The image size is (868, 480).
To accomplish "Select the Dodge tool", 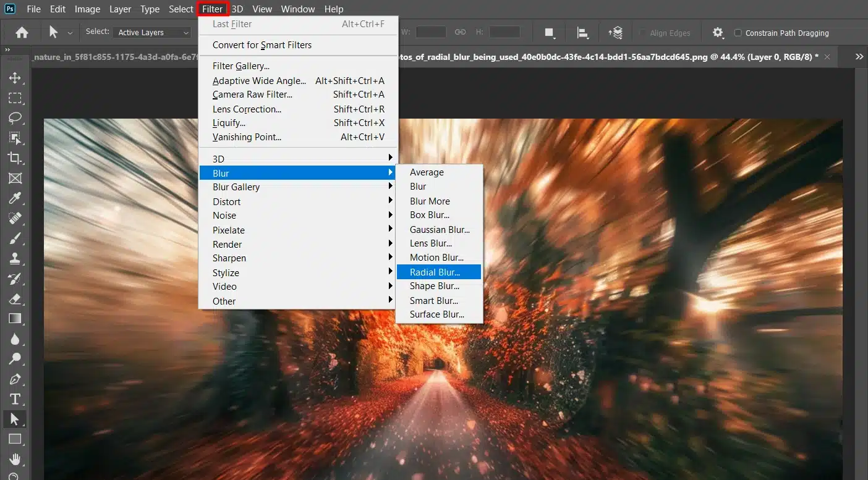I will [x=15, y=359].
